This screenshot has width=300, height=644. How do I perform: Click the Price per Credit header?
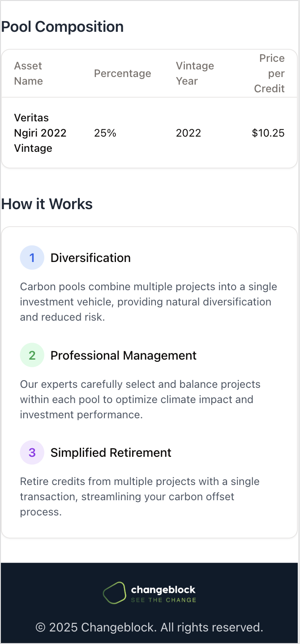(269, 73)
